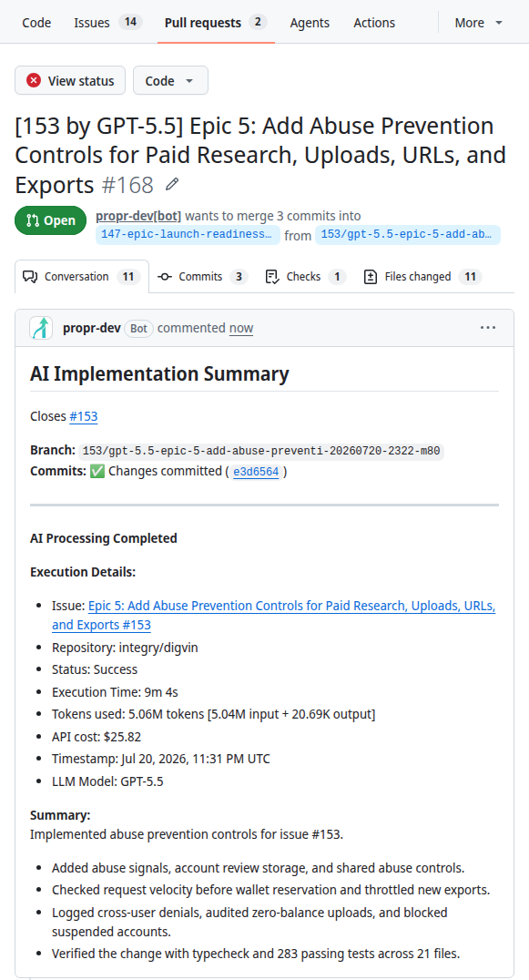Edit the pull request title pencil icon
This screenshot has width=529, height=980.
[172, 185]
